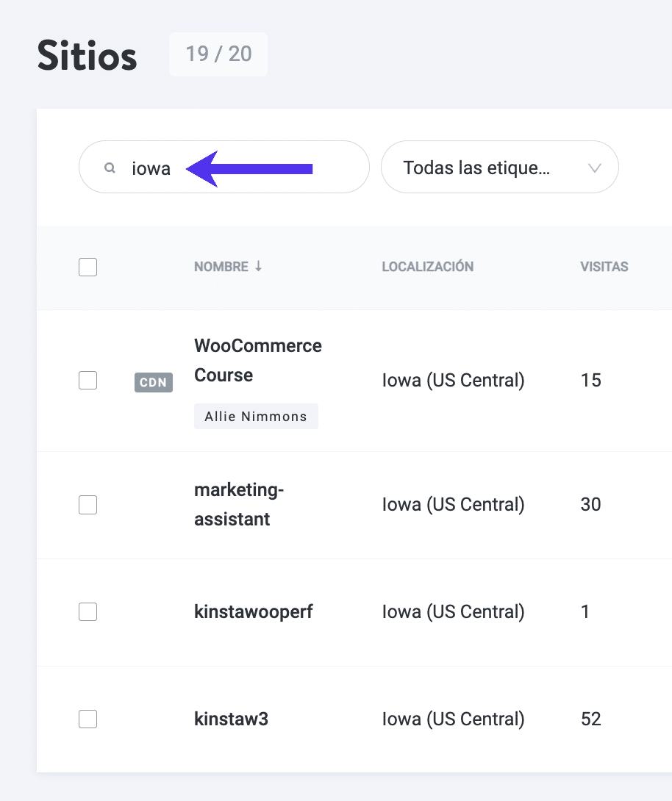The image size is (672, 801).
Task: Click the Sitios page heading
Action: click(x=87, y=56)
